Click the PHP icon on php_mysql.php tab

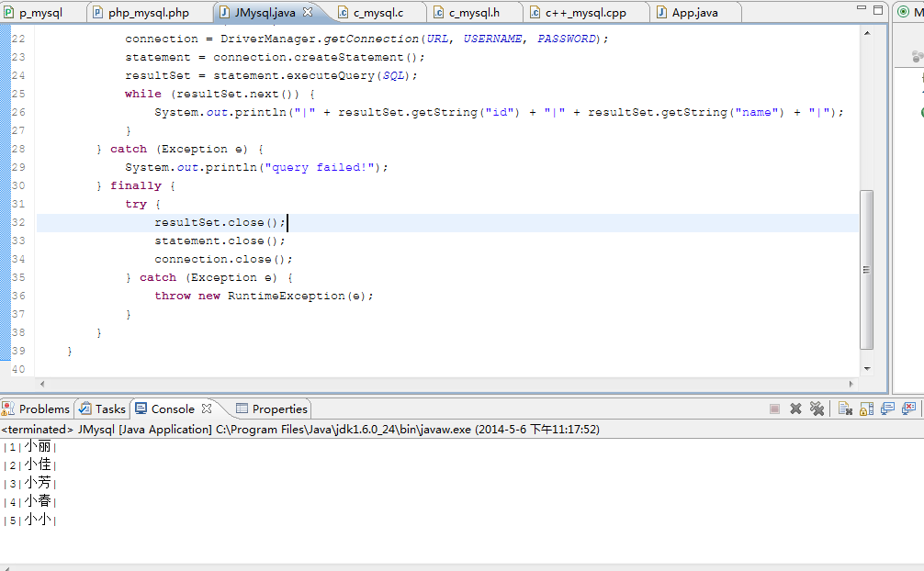coord(96,13)
